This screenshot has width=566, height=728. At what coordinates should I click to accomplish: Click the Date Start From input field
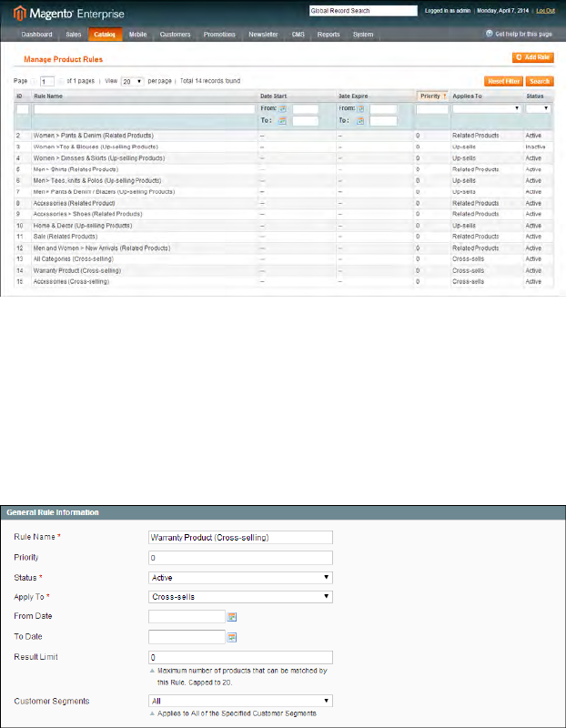coord(306,109)
